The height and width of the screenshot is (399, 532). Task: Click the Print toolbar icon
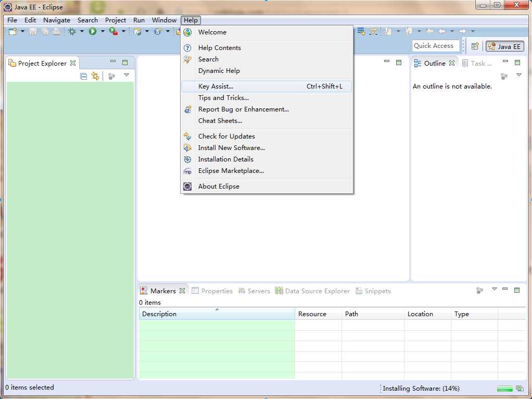coord(56,32)
